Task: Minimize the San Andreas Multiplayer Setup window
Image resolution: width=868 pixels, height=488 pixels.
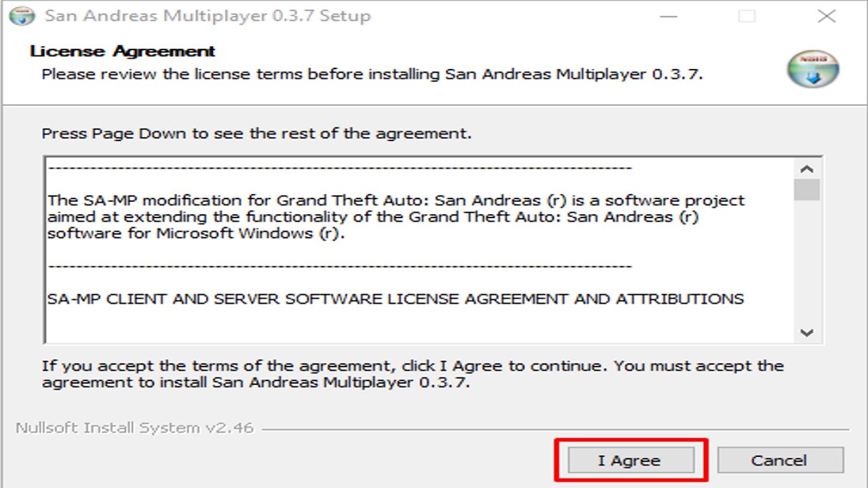Action: tap(669, 16)
